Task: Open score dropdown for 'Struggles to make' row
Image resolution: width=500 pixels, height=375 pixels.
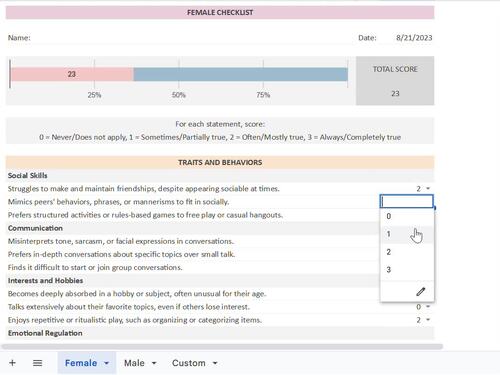Action: click(x=428, y=189)
